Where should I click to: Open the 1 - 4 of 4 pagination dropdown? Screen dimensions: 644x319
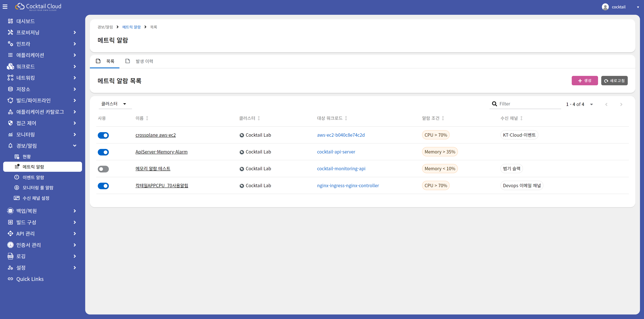591,104
